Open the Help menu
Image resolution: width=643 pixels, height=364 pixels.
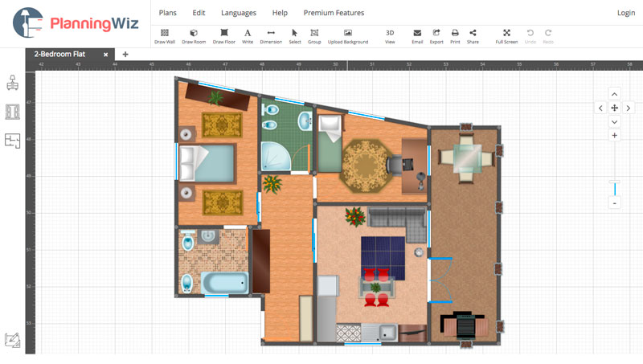[x=280, y=13]
